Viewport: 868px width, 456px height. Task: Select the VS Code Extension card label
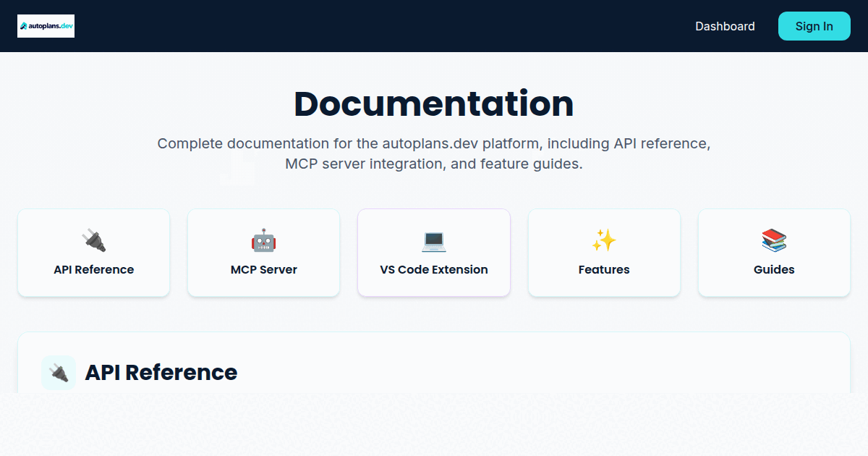pyautogui.click(x=434, y=269)
